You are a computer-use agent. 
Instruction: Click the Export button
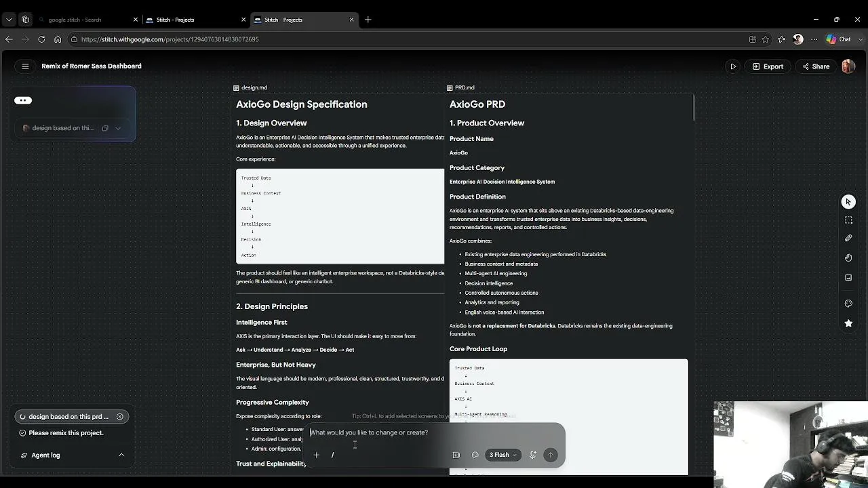pyautogui.click(x=768, y=66)
